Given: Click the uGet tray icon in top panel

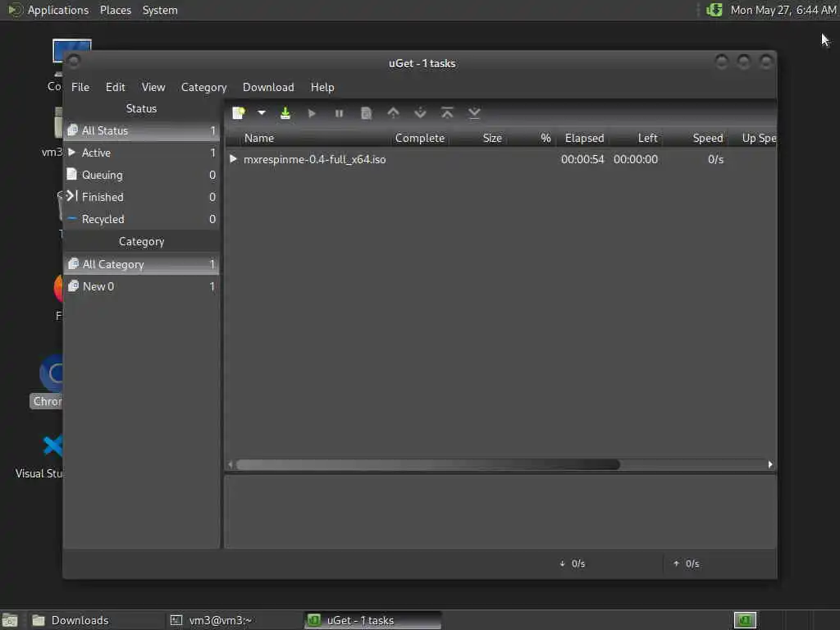Looking at the screenshot, I should click(714, 10).
